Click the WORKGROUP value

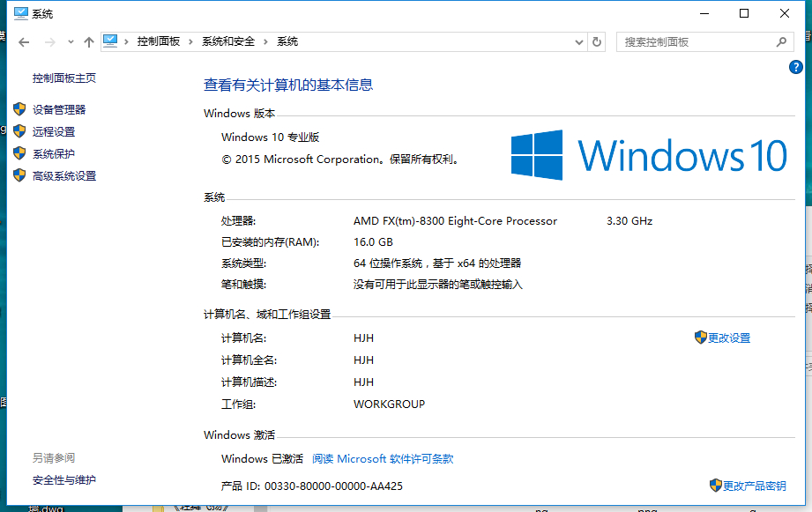[x=389, y=404]
